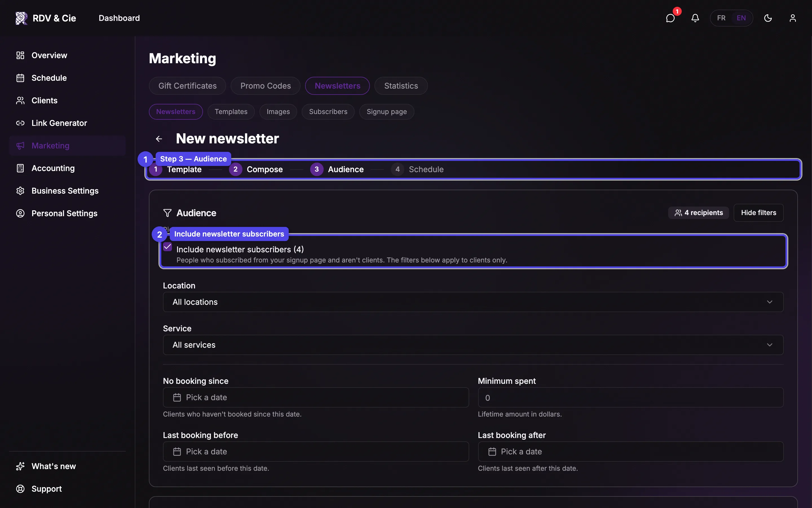Go to step 2 Compose
This screenshot has width=812, height=508.
pos(256,169)
